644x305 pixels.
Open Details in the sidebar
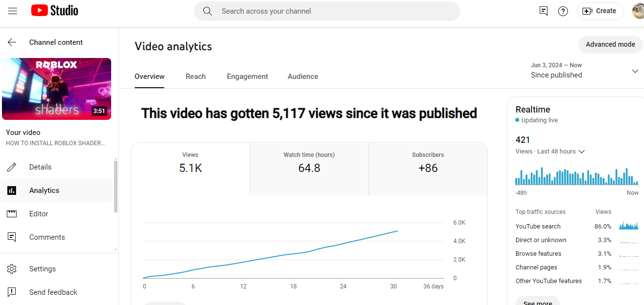(56, 167)
